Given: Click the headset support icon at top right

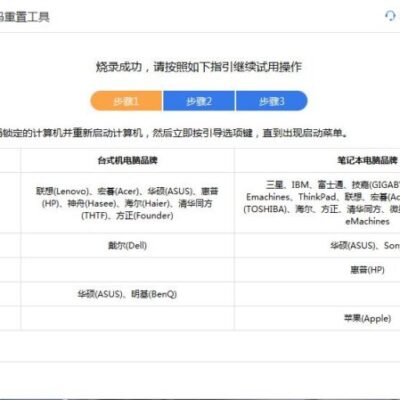Looking at the screenshot, I should (391, 16).
